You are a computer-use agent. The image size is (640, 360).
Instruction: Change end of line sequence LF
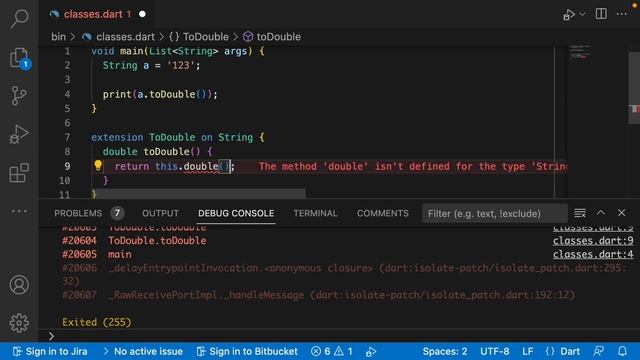(528, 351)
